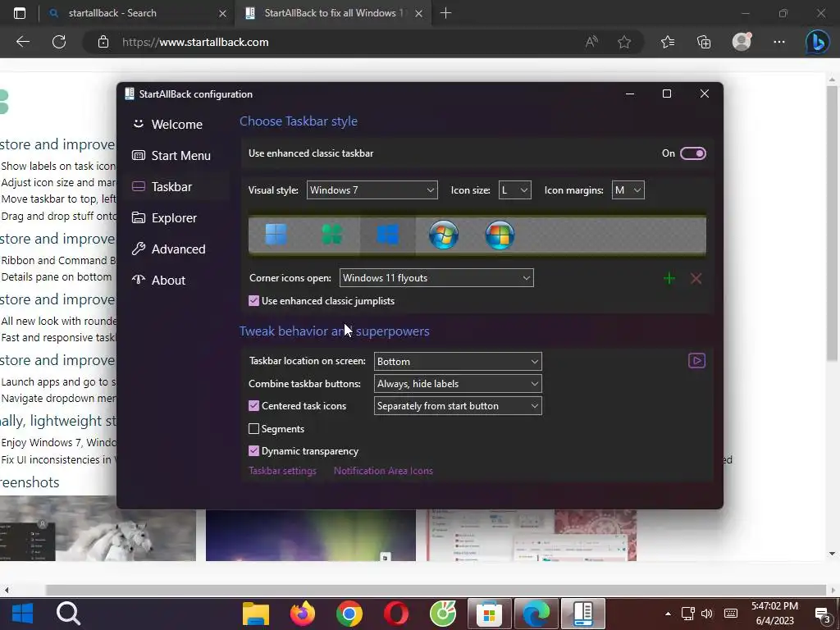Enable the Segments checkbox
Viewport: 840px width, 630px height.
point(254,428)
